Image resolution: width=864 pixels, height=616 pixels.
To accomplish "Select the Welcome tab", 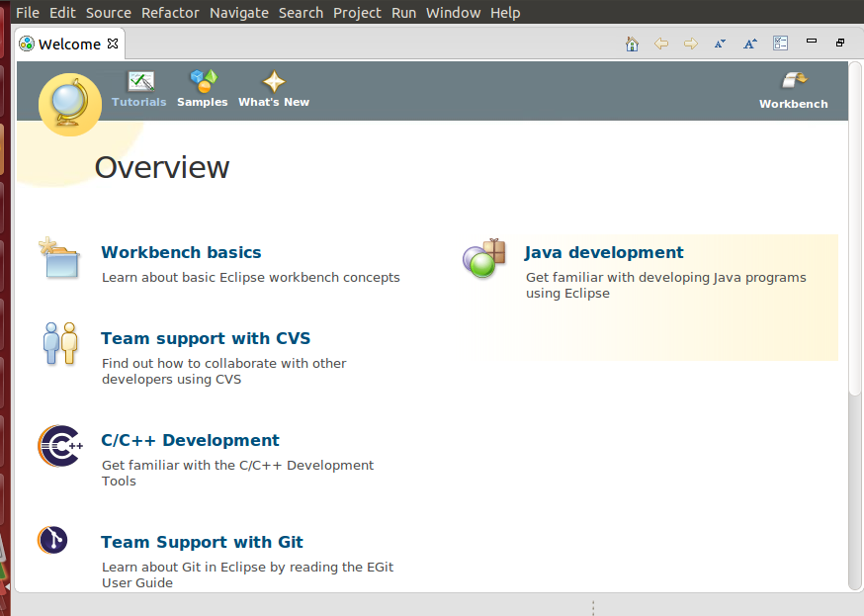I will 69,44.
